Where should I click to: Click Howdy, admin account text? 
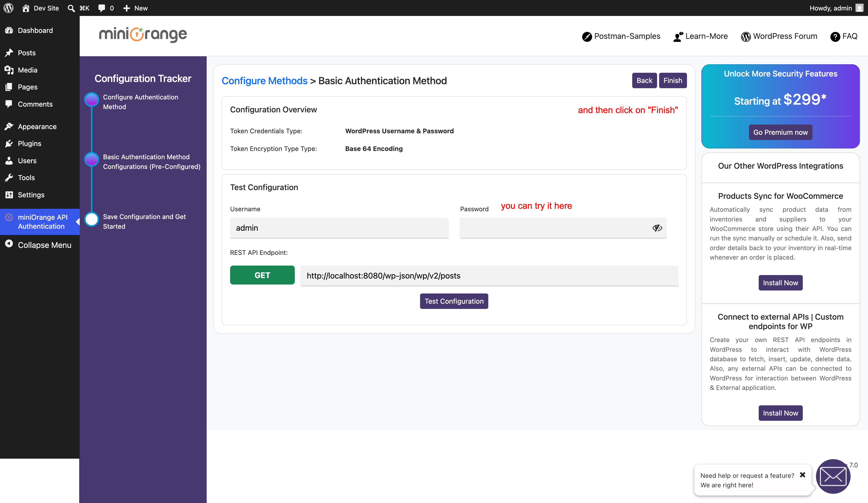(x=830, y=8)
